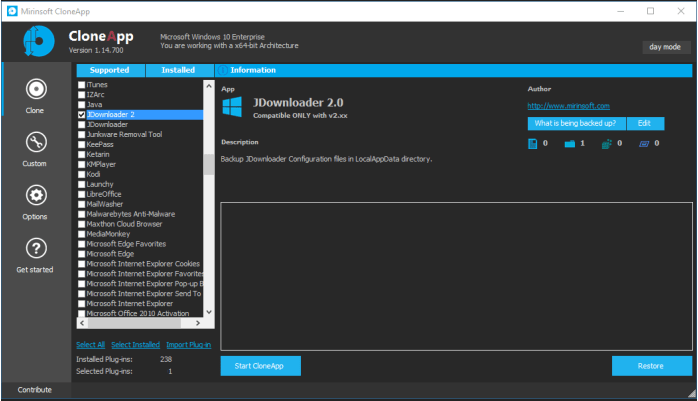698x401 pixels.
Task: Click the Edit button
Action: point(645,124)
